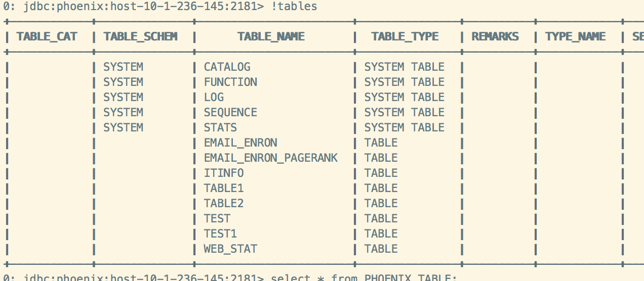644x281 pixels.
Task: Click the TABLE_TYPE column header
Action: [405, 36]
